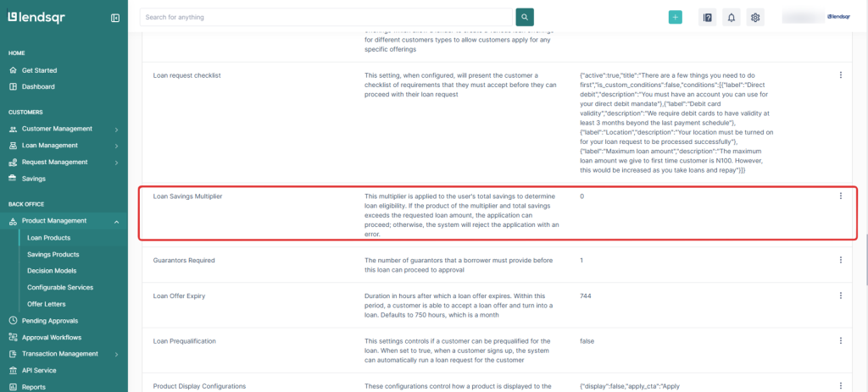The image size is (868, 392).
Task: Open three-dot menu for Loan request checklist
Action: coord(840,75)
